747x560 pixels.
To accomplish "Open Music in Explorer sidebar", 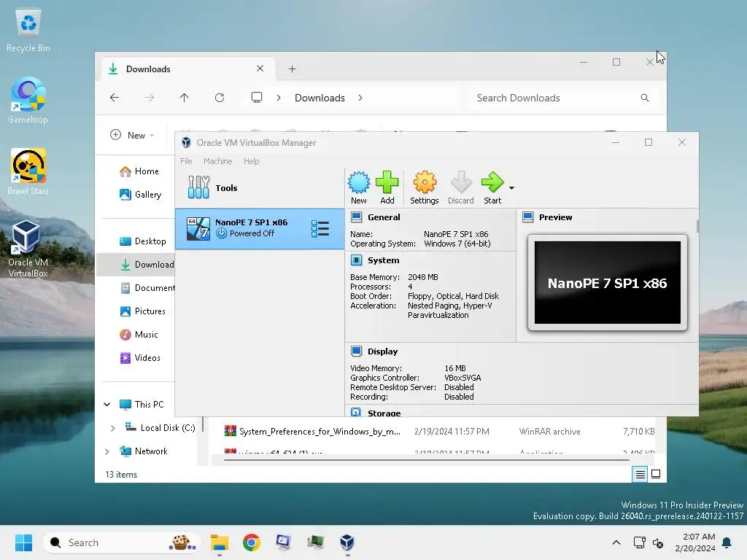I will pos(139,335).
